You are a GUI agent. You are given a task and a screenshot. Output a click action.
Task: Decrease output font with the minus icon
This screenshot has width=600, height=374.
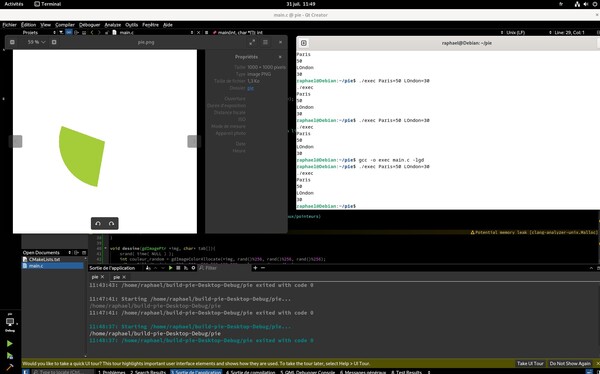coord(263,268)
